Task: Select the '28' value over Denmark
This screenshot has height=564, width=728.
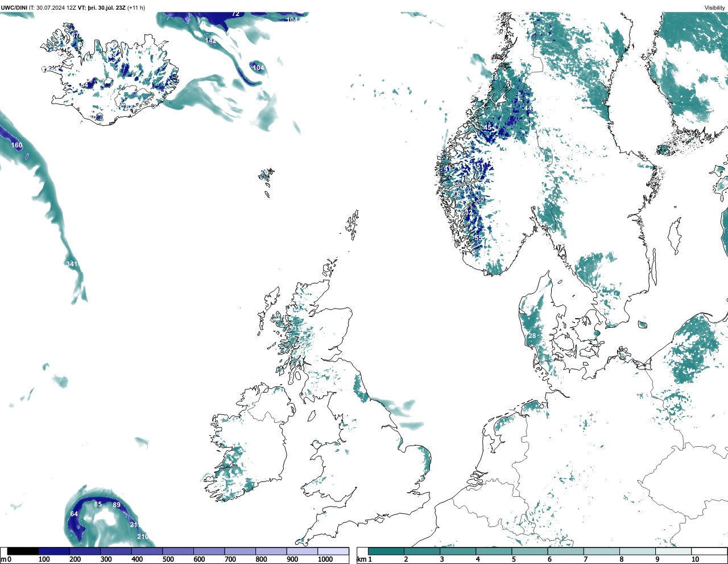Action: (532, 336)
